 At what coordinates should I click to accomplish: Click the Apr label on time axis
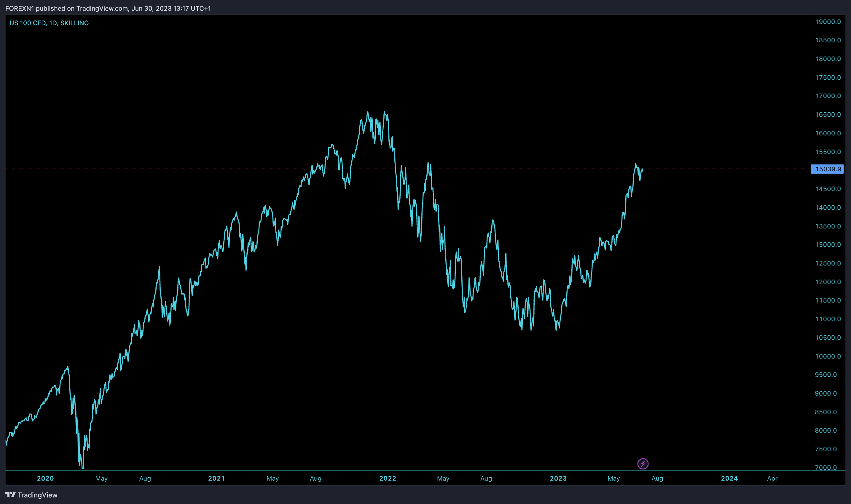[x=772, y=478]
